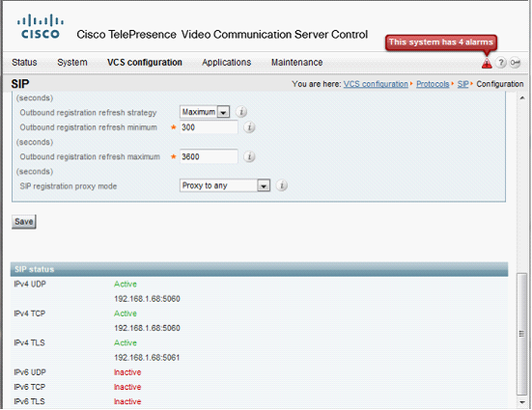Open the Status menu
The width and height of the screenshot is (532, 410).
pyautogui.click(x=24, y=63)
